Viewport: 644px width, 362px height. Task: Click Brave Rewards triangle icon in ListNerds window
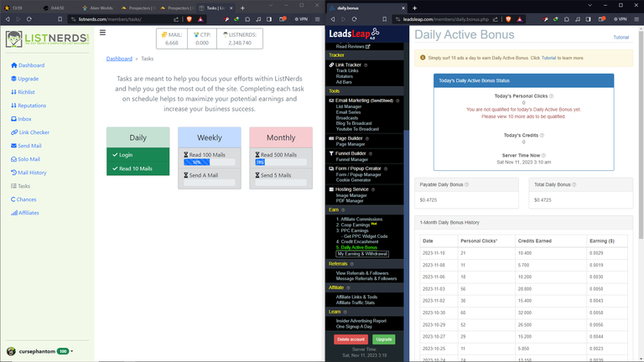(x=200, y=19)
